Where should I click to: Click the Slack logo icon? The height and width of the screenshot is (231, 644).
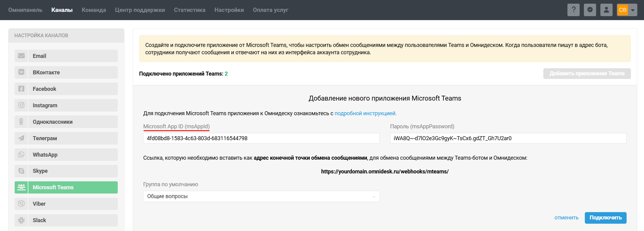pos(21,220)
